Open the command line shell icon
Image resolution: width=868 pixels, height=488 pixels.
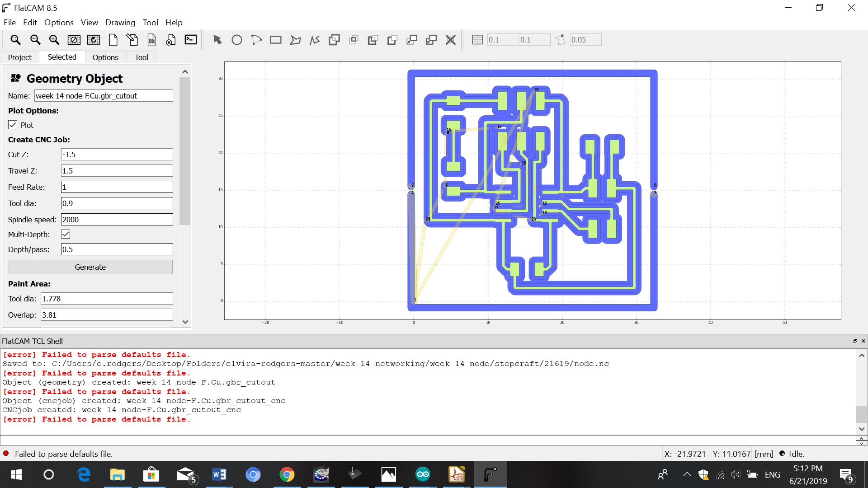point(191,40)
